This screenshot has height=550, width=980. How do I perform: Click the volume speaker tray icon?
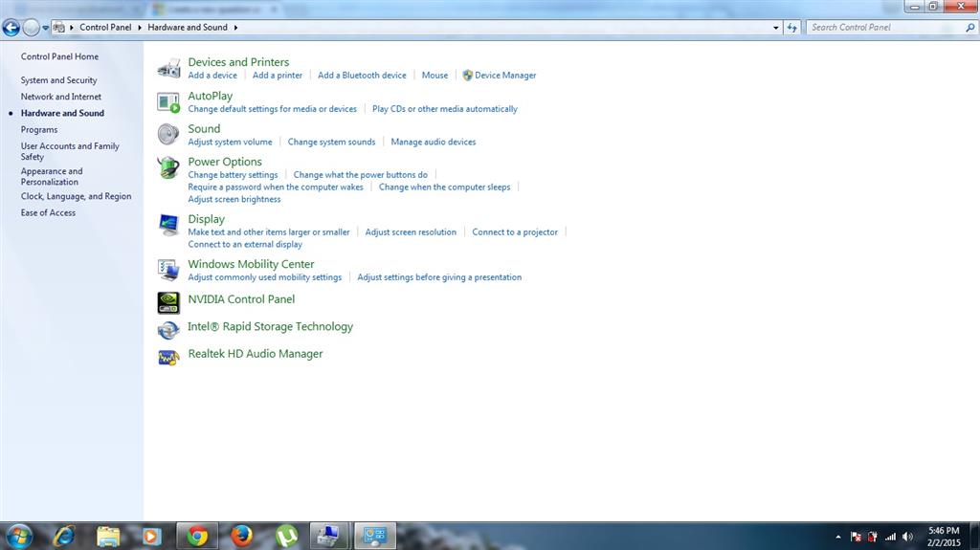click(x=907, y=537)
